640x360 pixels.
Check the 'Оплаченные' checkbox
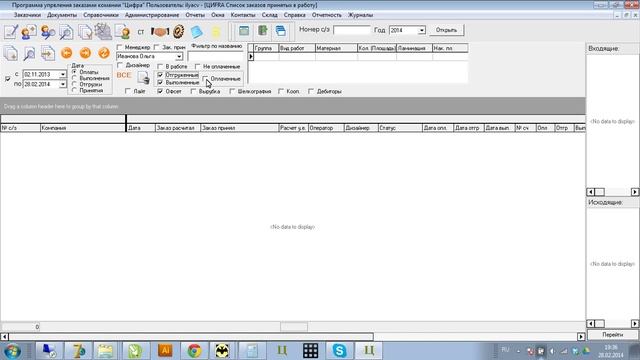[205, 79]
